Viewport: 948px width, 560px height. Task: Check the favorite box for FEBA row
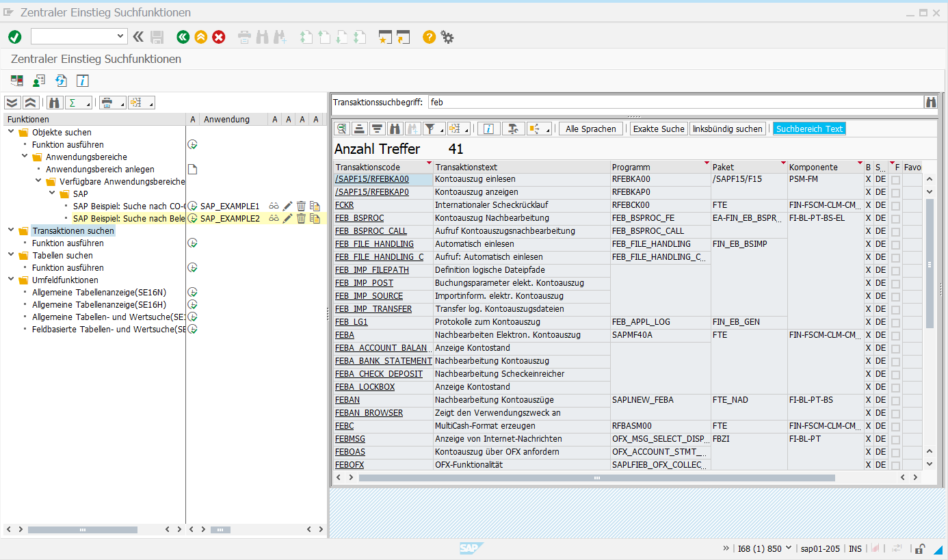pyautogui.click(x=895, y=336)
